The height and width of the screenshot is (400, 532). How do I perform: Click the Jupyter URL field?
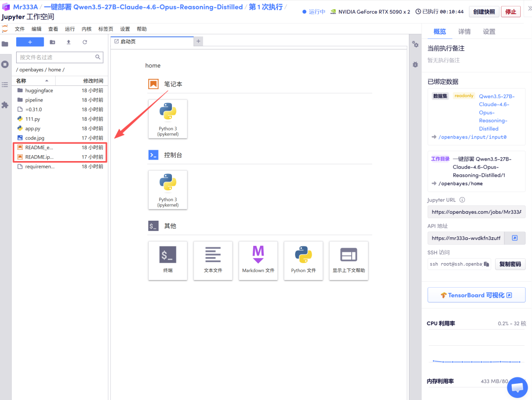476,212
